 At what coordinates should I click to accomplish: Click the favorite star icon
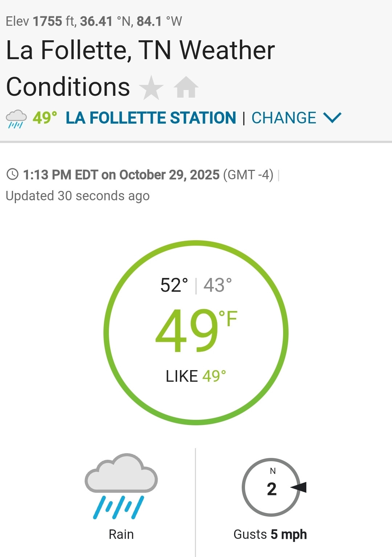pyautogui.click(x=151, y=87)
